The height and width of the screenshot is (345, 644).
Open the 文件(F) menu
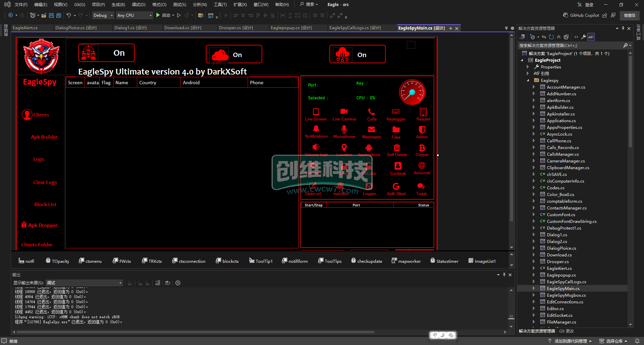[x=21, y=5]
